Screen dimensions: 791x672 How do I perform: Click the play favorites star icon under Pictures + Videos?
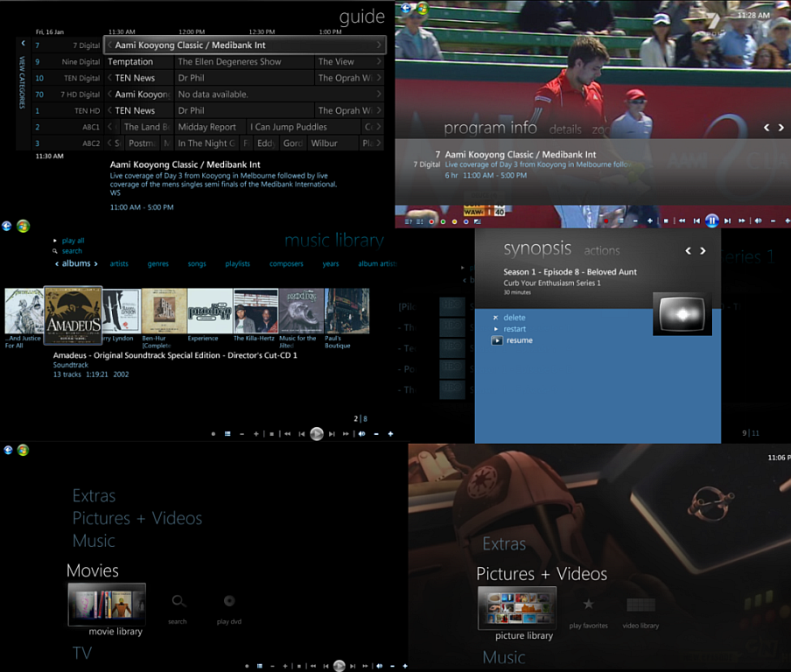point(588,604)
